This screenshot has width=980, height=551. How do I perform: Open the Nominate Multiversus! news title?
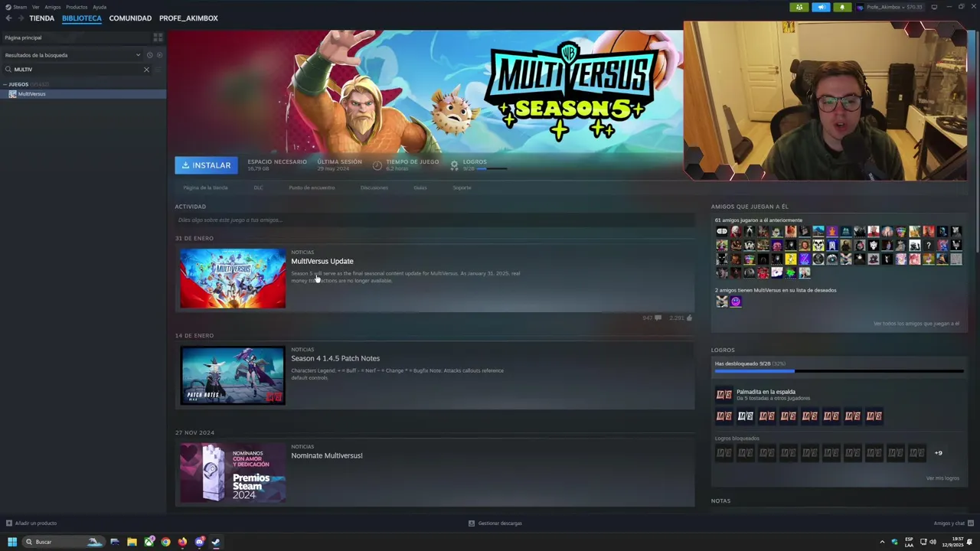tap(327, 455)
